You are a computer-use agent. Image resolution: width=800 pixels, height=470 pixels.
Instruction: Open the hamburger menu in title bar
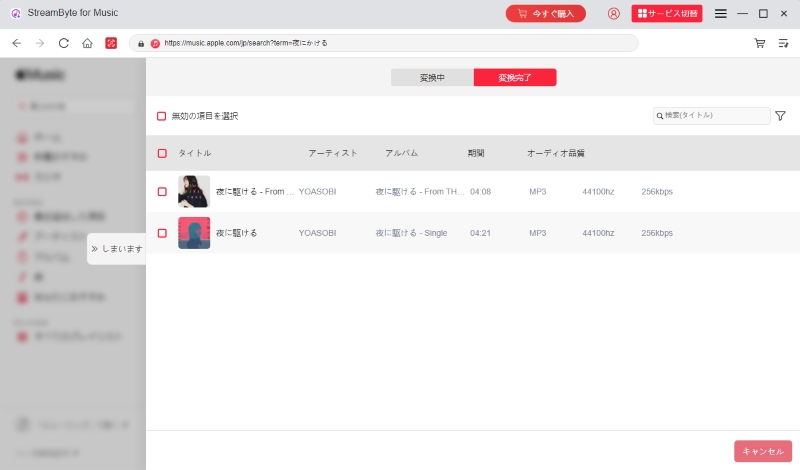[720, 14]
